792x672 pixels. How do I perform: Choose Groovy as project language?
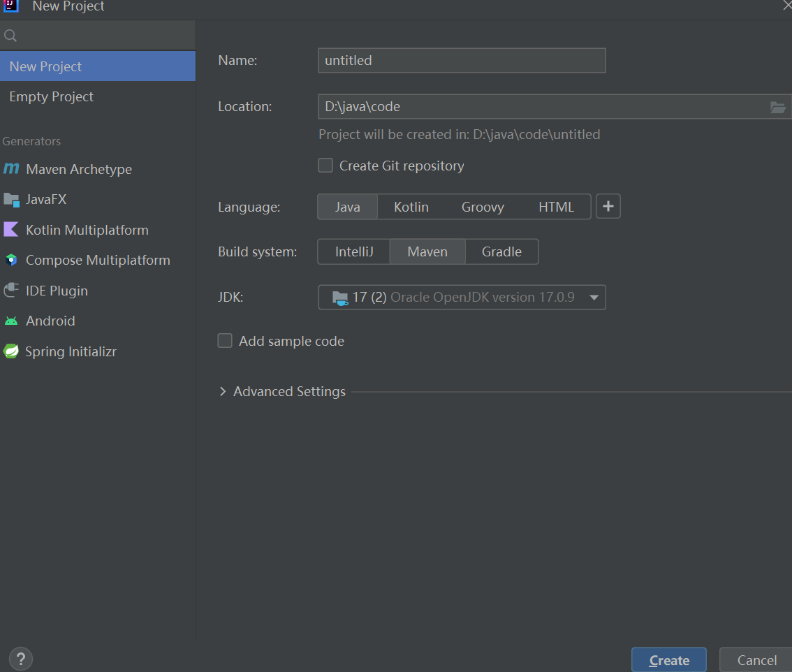click(x=483, y=207)
